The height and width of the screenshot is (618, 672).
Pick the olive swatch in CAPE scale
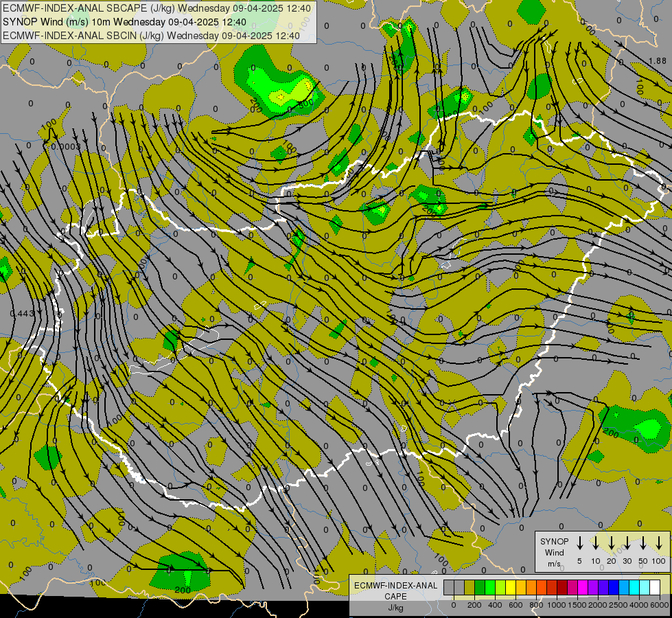(x=470, y=587)
